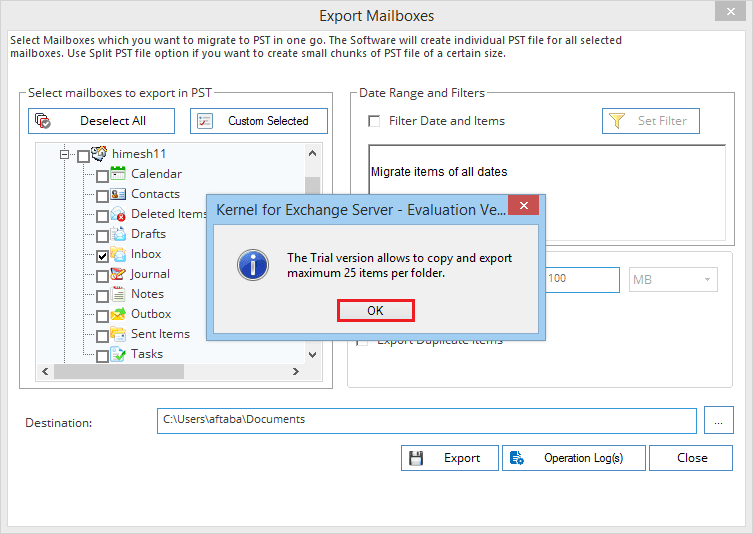Click the mailbox tree scroll up arrow
Screen dimensions: 753x534
click(312, 153)
